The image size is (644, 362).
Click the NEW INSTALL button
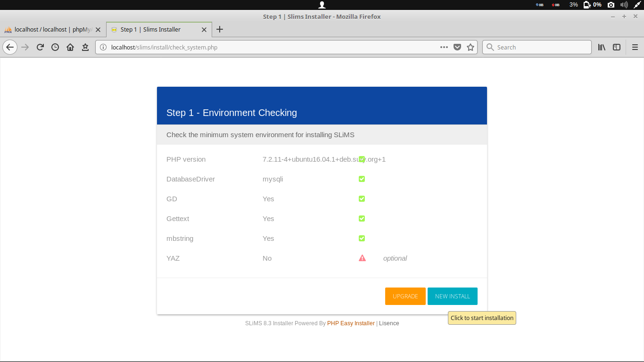pos(453,296)
